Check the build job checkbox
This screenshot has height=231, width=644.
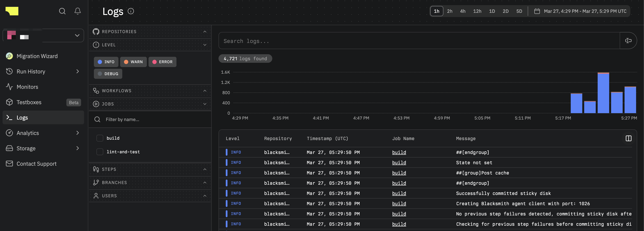click(x=100, y=138)
